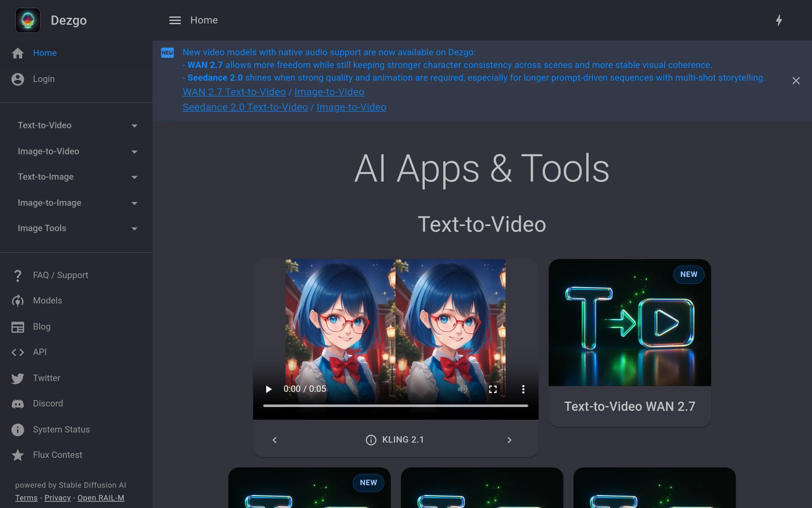
Task: Click the Flux Contest star icon
Action: [18, 455]
